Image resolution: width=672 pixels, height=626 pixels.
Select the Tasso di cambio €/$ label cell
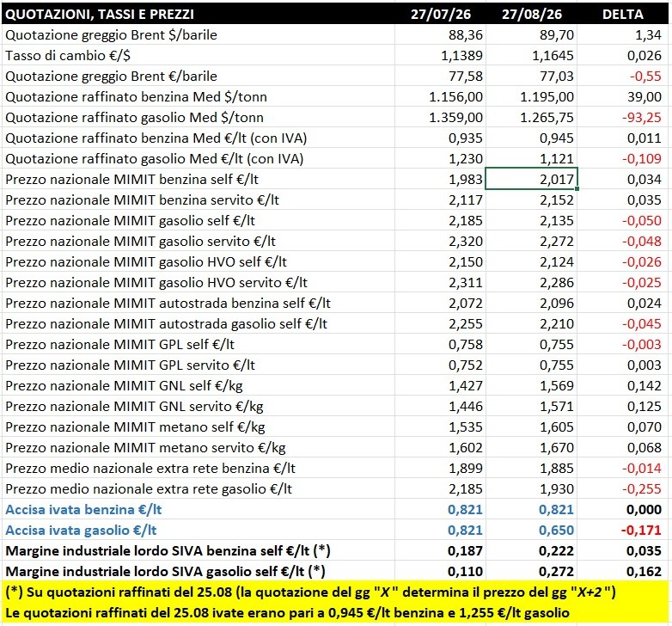[x=198, y=55]
